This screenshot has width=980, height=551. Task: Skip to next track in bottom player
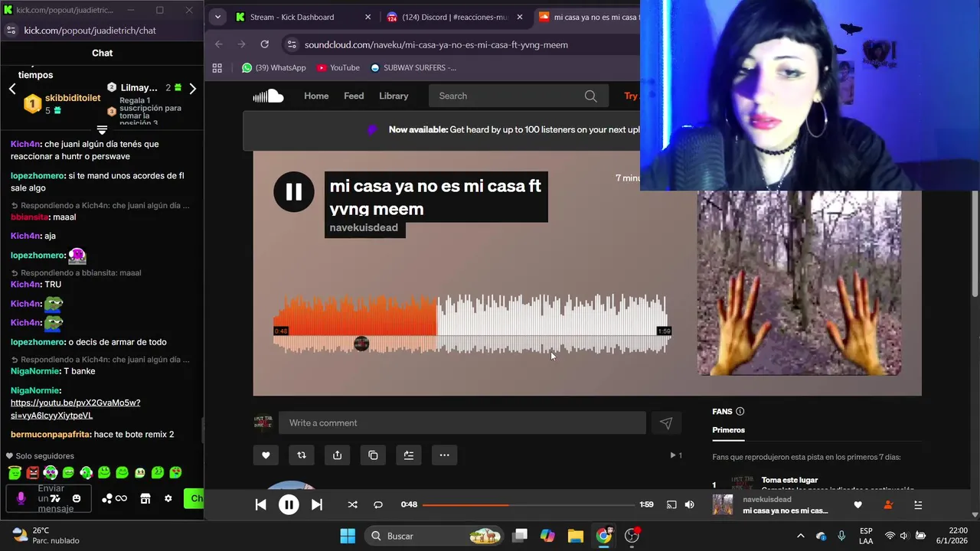pos(317,504)
